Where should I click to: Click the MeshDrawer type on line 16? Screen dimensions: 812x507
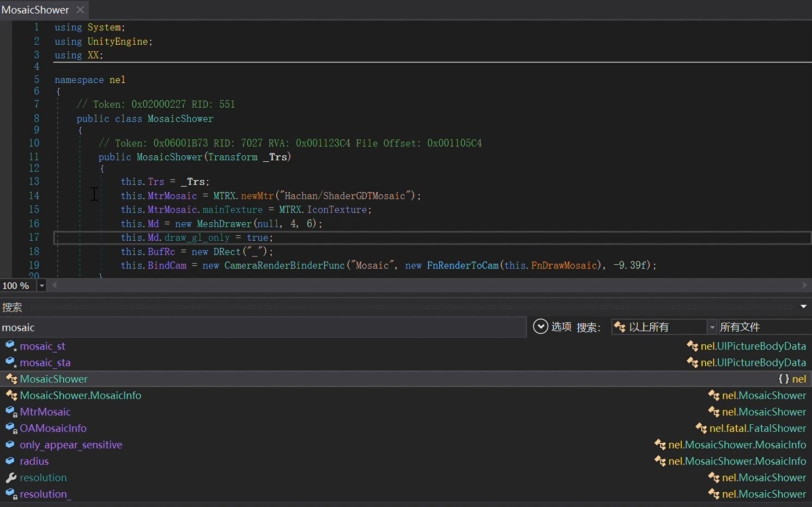click(x=224, y=224)
